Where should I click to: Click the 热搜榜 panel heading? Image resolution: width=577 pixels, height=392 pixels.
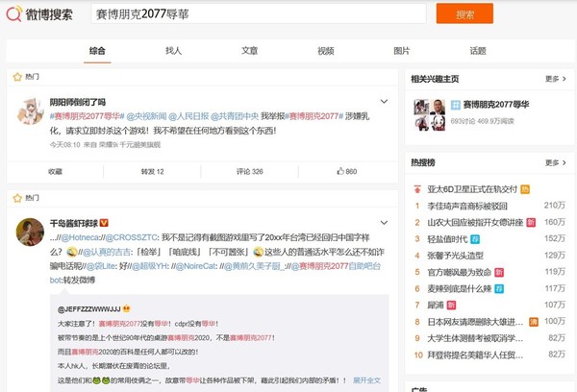(x=423, y=162)
